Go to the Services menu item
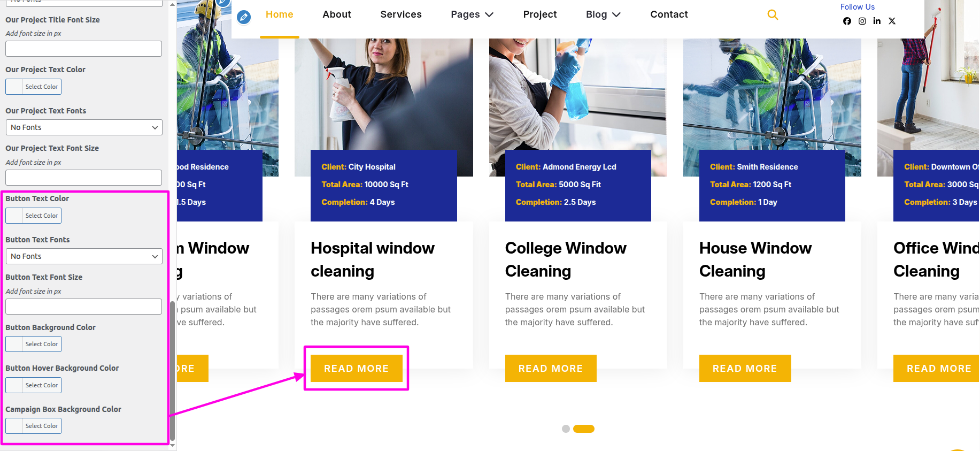The width and height of the screenshot is (980, 451). pos(401,14)
